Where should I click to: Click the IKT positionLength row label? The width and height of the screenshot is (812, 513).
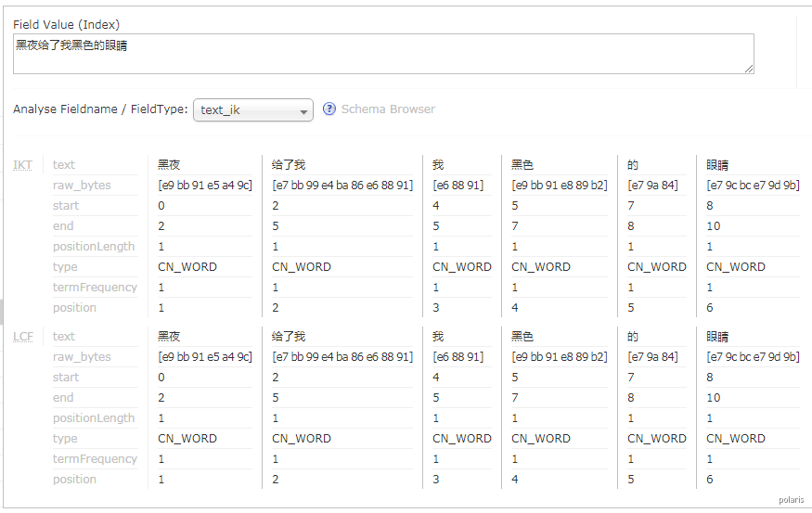(94, 247)
